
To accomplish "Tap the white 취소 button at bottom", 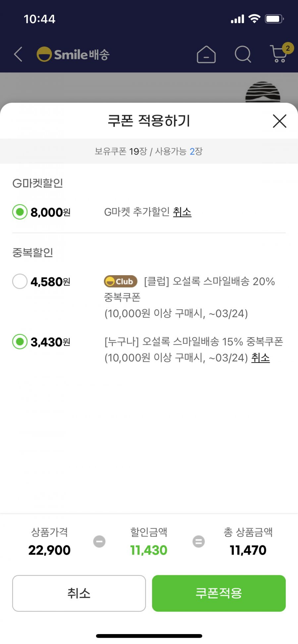I will 79,593.
